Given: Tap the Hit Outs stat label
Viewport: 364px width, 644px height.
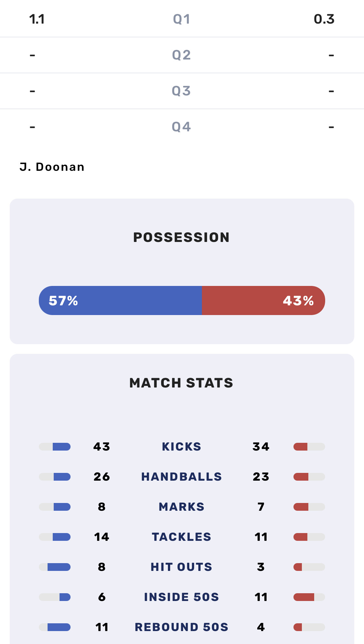Looking at the screenshot, I should [x=182, y=567].
